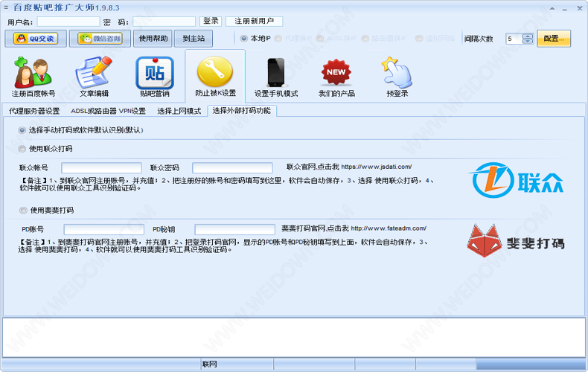588x372 pixels.
Task: Select the ADSL换IP radio button
Action: point(320,38)
